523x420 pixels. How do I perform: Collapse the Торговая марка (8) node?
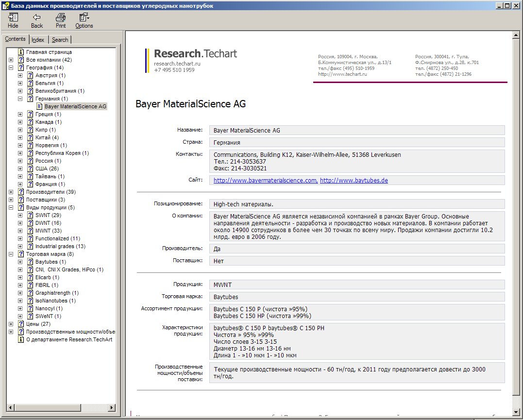pos(11,254)
